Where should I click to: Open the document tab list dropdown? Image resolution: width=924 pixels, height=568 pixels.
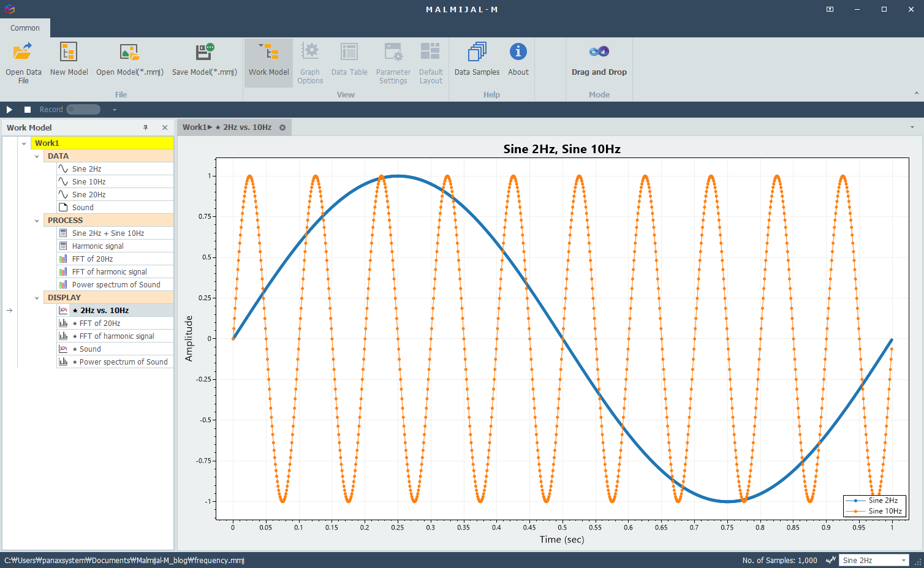(x=912, y=127)
